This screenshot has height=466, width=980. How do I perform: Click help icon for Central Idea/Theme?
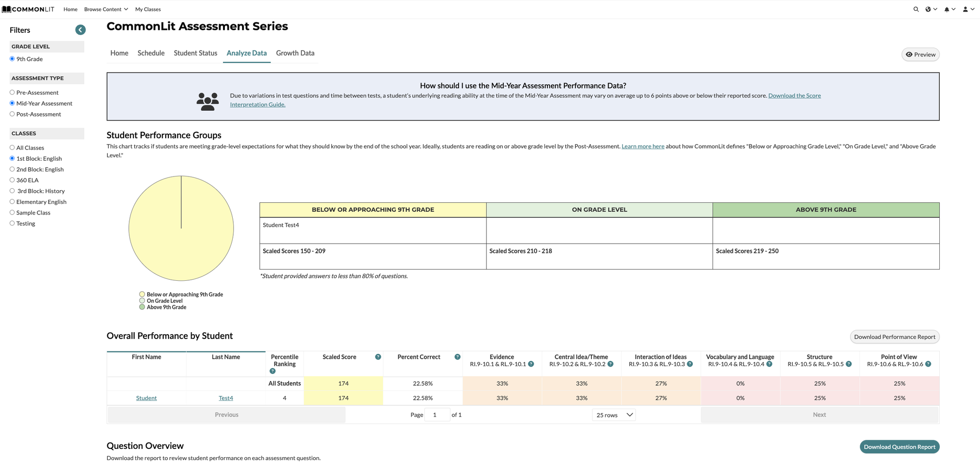(611, 364)
